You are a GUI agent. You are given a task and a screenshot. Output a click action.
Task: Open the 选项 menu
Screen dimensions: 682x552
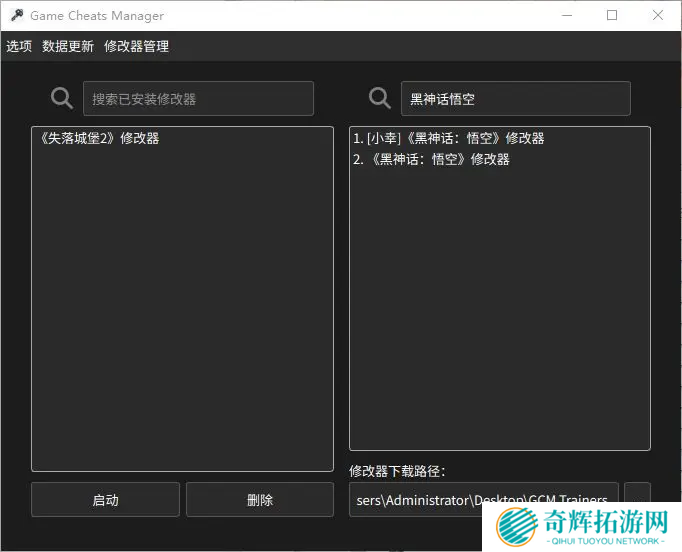tap(19, 46)
